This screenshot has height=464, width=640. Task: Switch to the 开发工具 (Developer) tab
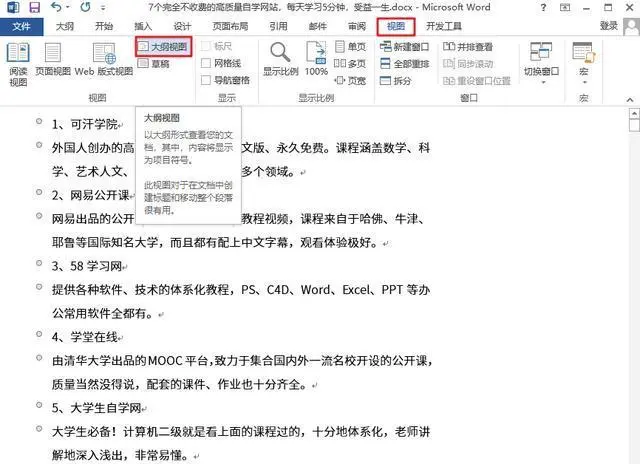point(444,27)
